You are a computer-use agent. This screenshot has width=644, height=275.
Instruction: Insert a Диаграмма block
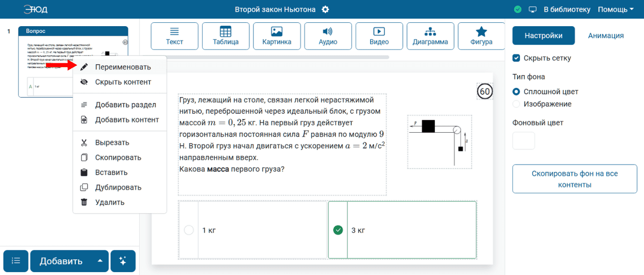[x=430, y=36]
